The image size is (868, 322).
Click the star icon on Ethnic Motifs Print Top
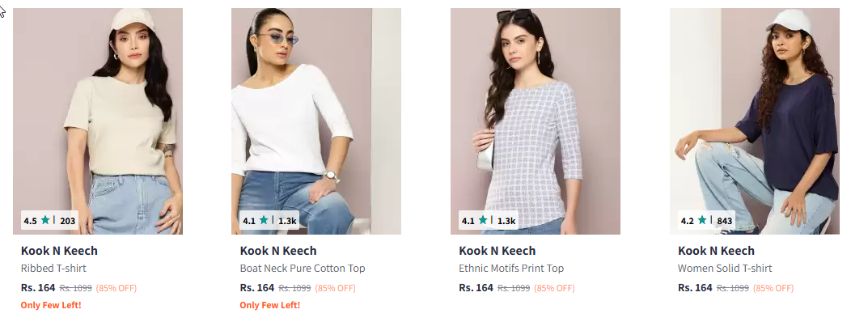click(x=483, y=220)
